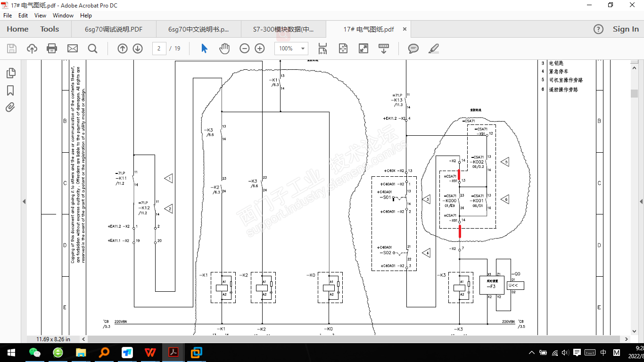Click the 紧急停车 legend text
Image resolution: width=644 pixels, height=362 pixels.
click(x=559, y=72)
